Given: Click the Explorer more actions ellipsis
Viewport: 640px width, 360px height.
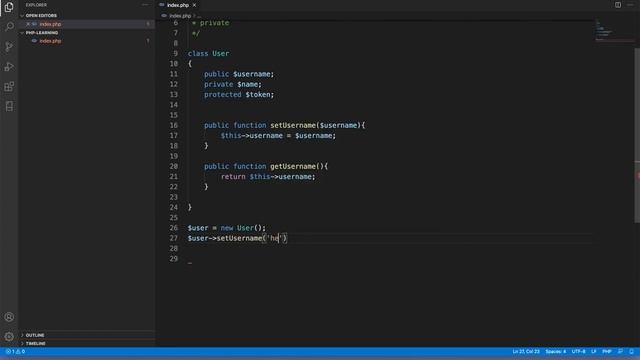Looking at the screenshot, I should 145,5.
